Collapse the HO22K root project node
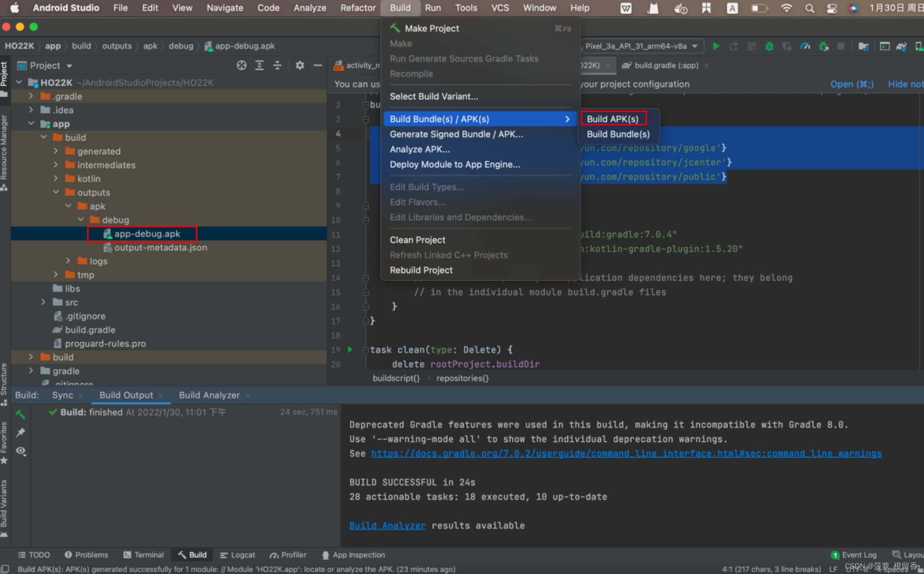This screenshot has width=924, height=574. click(19, 83)
